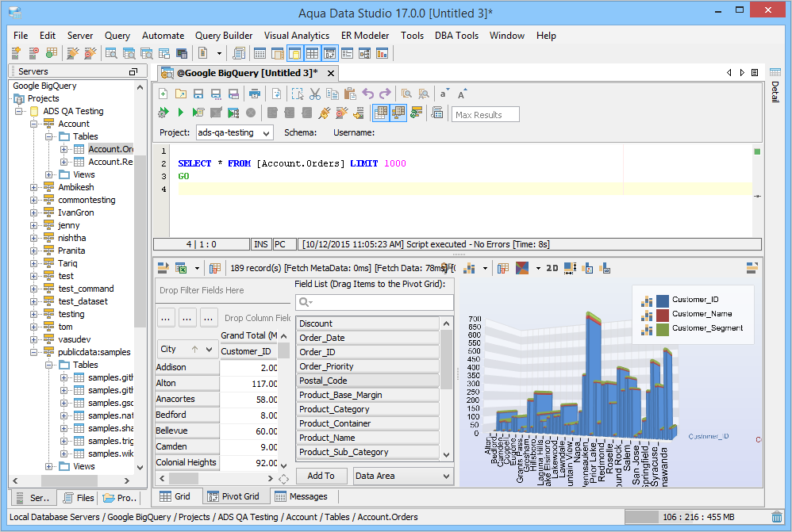Click the Save file icon
Image resolution: width=792 pixels, height=532 pixels.
[198, 94]
